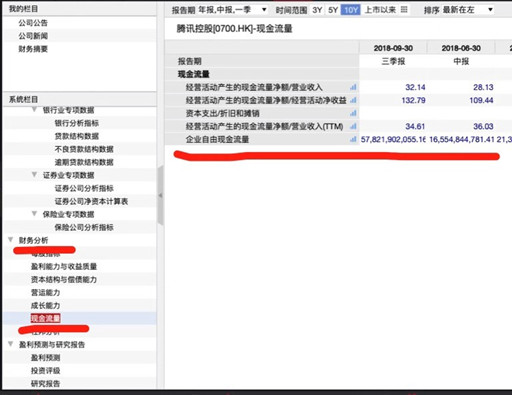
Task: Open 银行分析指标 item
Action: [77, 123]
